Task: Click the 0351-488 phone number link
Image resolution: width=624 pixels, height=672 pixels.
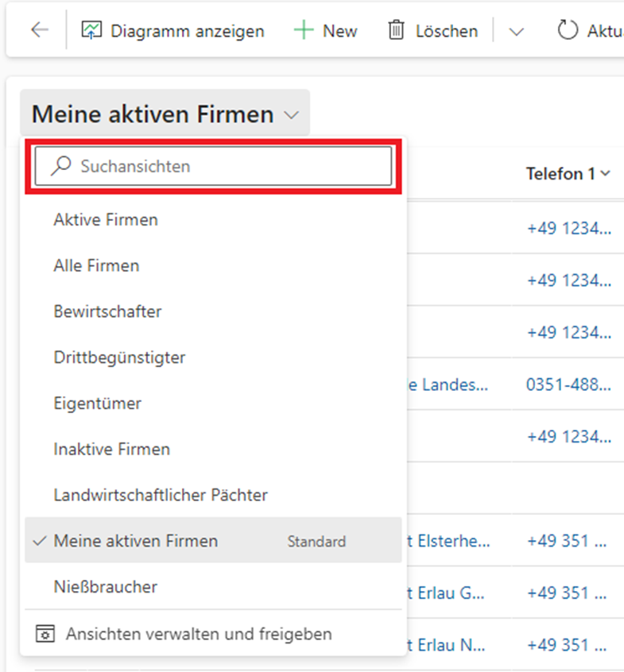Action: [568, 385]
